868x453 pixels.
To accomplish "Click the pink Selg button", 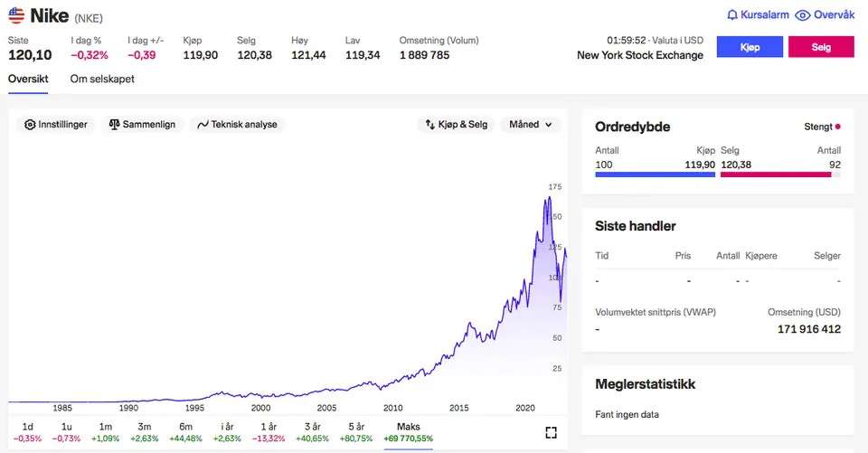I will pos(821,47).
